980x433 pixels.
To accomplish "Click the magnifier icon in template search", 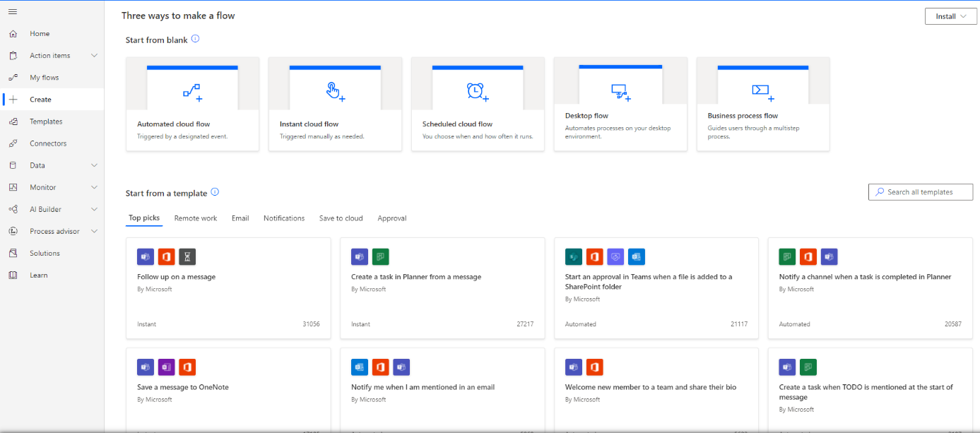I will [x=880, y=191].
